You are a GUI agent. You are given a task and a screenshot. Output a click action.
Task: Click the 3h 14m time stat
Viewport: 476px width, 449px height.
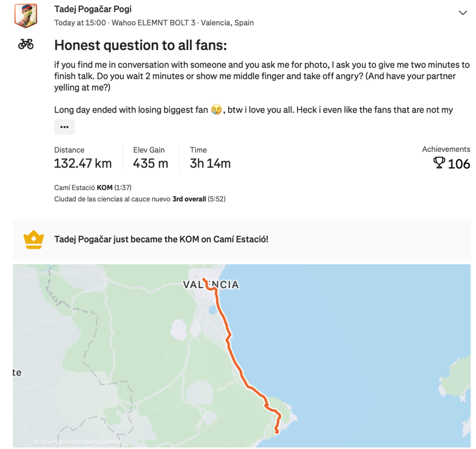pyautogui.click(x=210, y=163)
